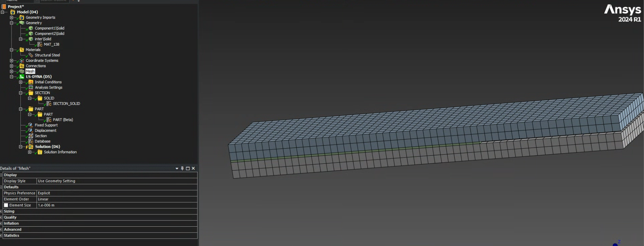Maximize the Details of Mesh panel

188,168
